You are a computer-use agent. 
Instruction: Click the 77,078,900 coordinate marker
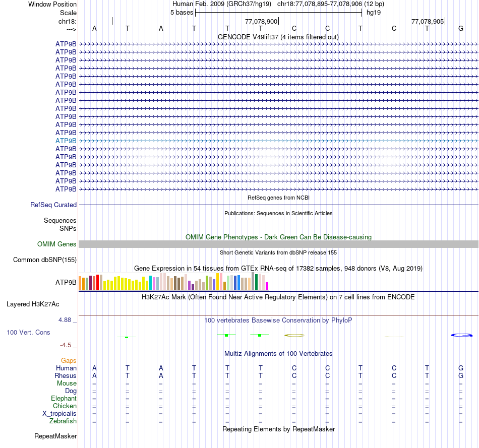pos(261,21)
